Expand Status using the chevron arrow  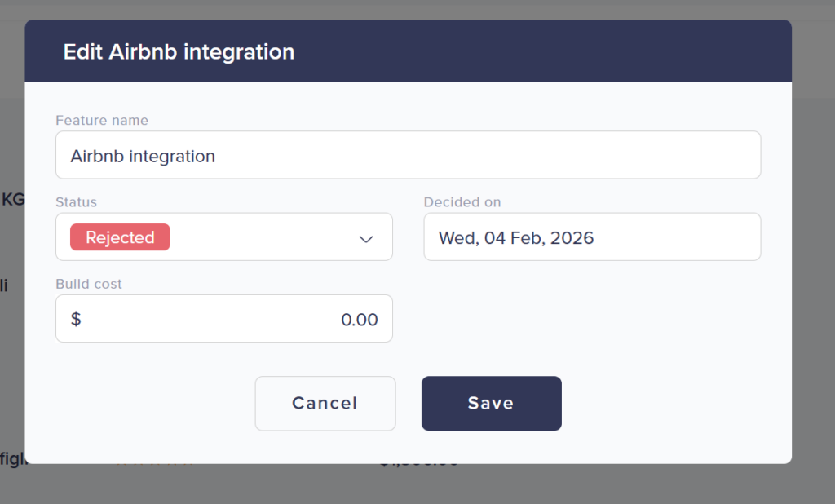click(366, 239)
